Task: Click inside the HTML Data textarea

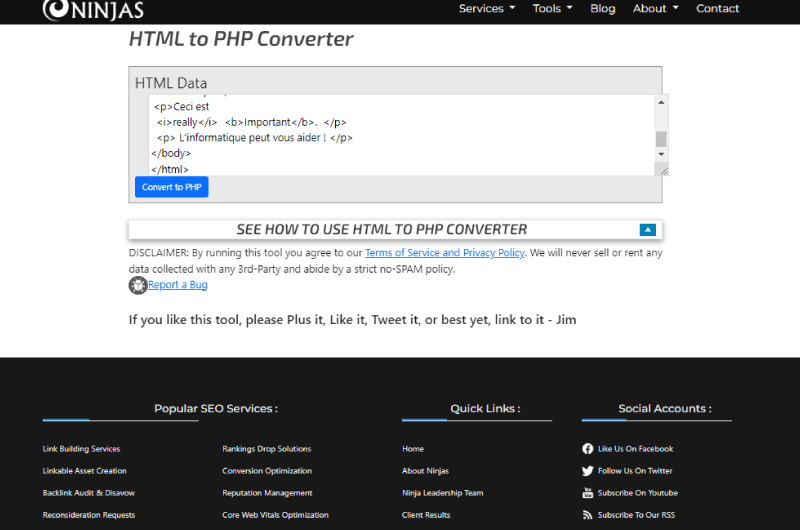Action: click(x=402, y=135)
